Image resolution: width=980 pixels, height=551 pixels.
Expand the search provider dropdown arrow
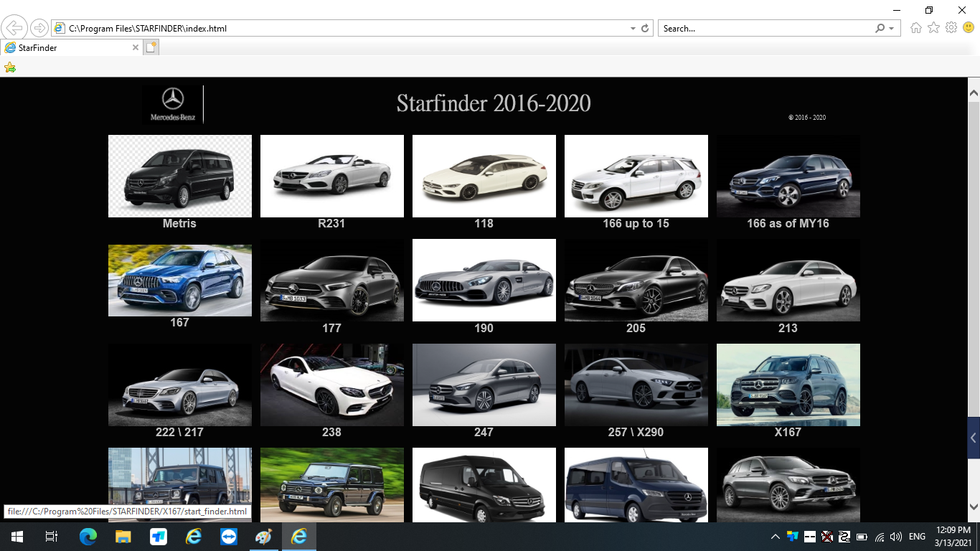click(x=892, y=29)
